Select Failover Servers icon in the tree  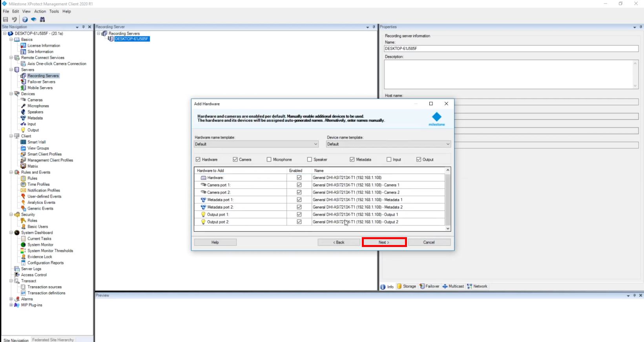tap(23, 82)
